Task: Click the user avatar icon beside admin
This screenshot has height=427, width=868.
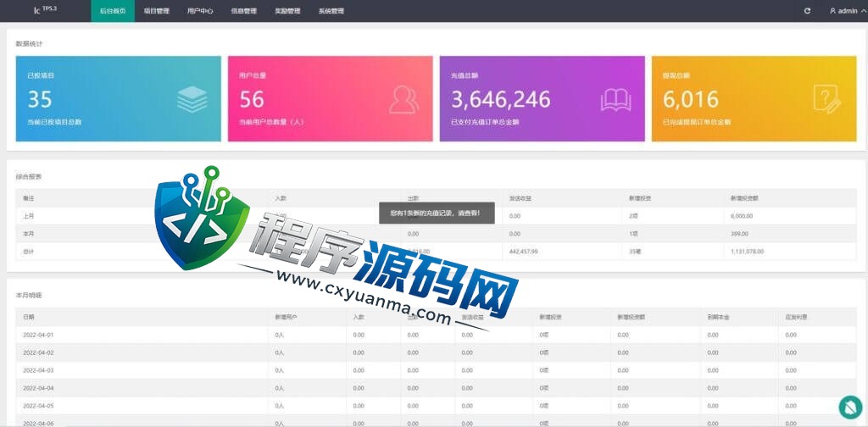Action: [832, 11]
